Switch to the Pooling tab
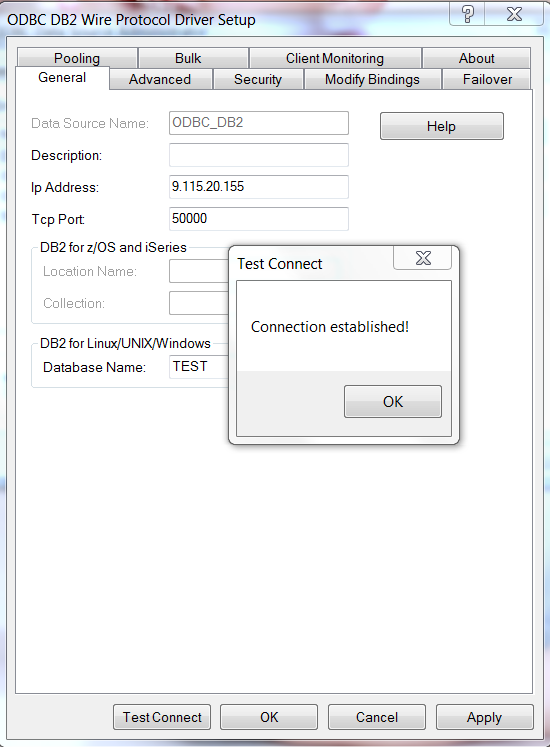Screen dimensions: 550x747 [x=77, y=58]
